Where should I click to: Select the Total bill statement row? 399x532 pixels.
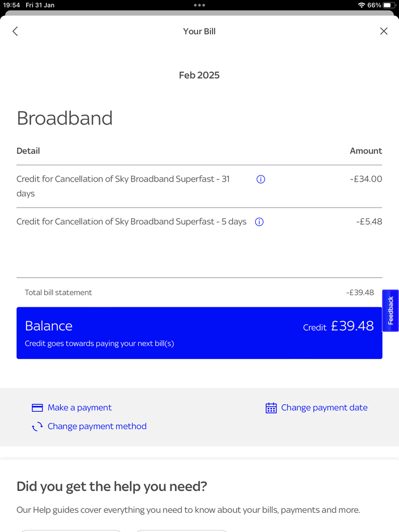(199, 292)
